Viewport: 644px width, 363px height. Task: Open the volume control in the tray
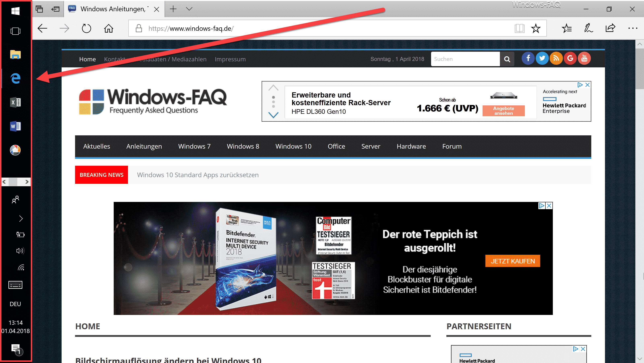point(20,251)
